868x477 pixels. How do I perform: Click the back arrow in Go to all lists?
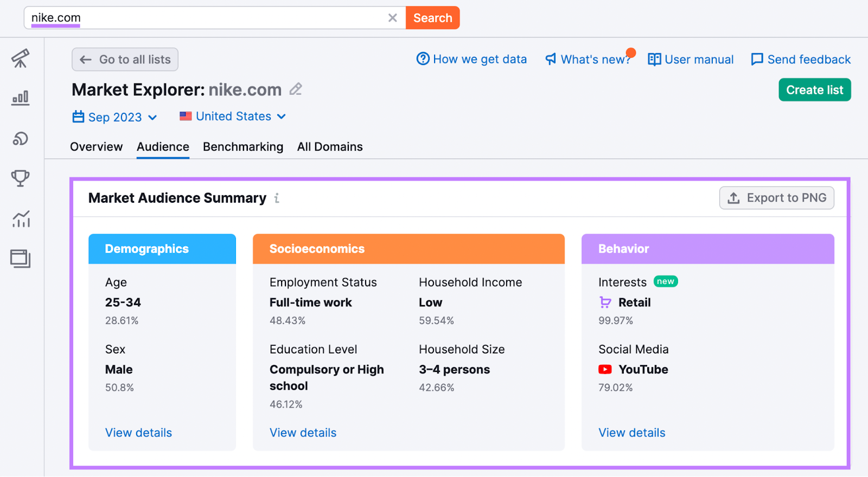coord(86,60)
